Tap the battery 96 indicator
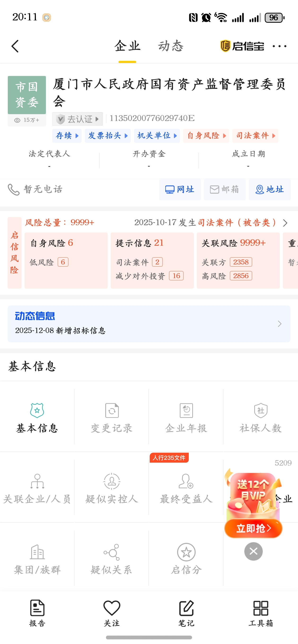The width and height of the screenshot is (298, 644). click(275, 18)
